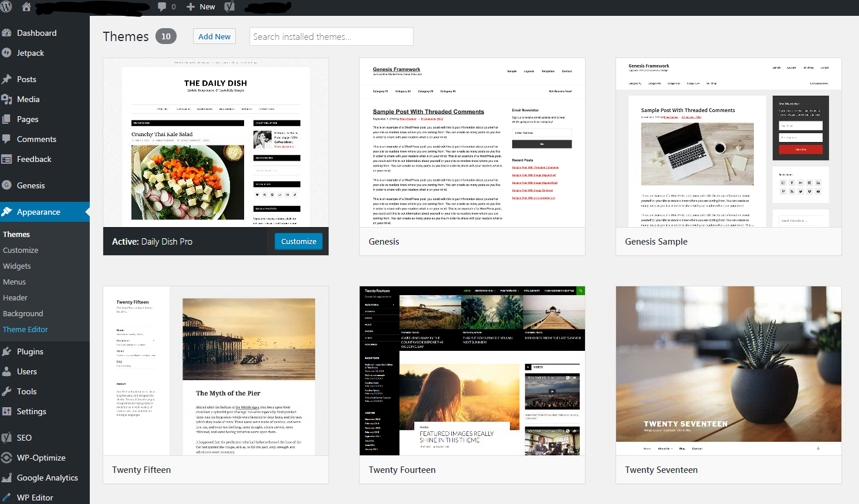Screen dimensions: 859x504
Task: Select the Daily Dish Pro theme screenshot
Action: click(216, 143)
